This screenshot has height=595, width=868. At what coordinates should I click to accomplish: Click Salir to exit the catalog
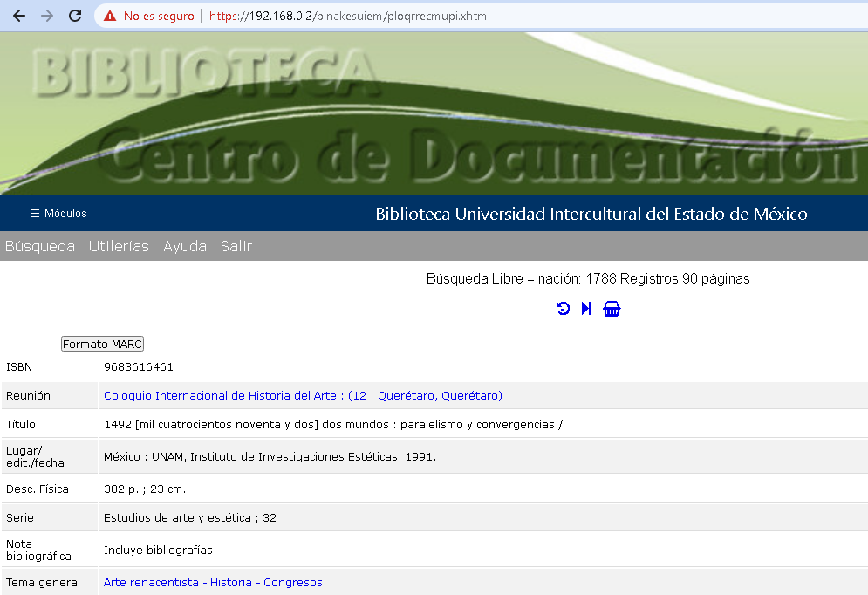(x=236, y=246)
